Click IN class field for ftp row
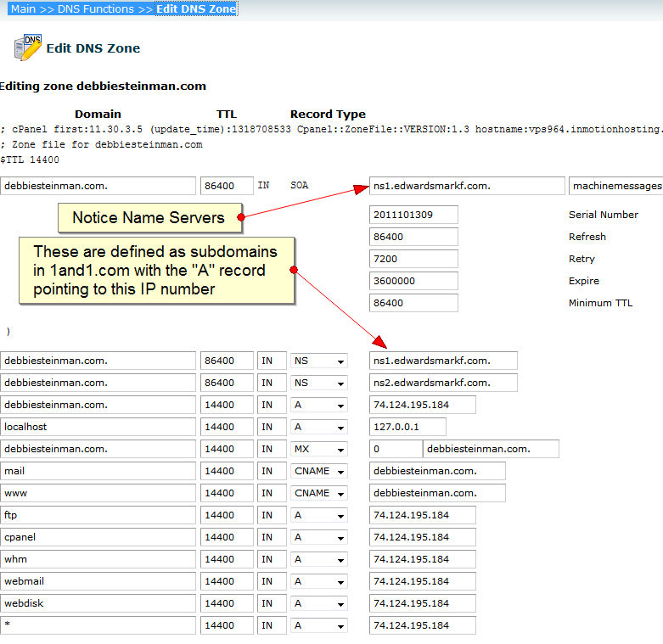This screenshot has width=663, height=644. 272,515
